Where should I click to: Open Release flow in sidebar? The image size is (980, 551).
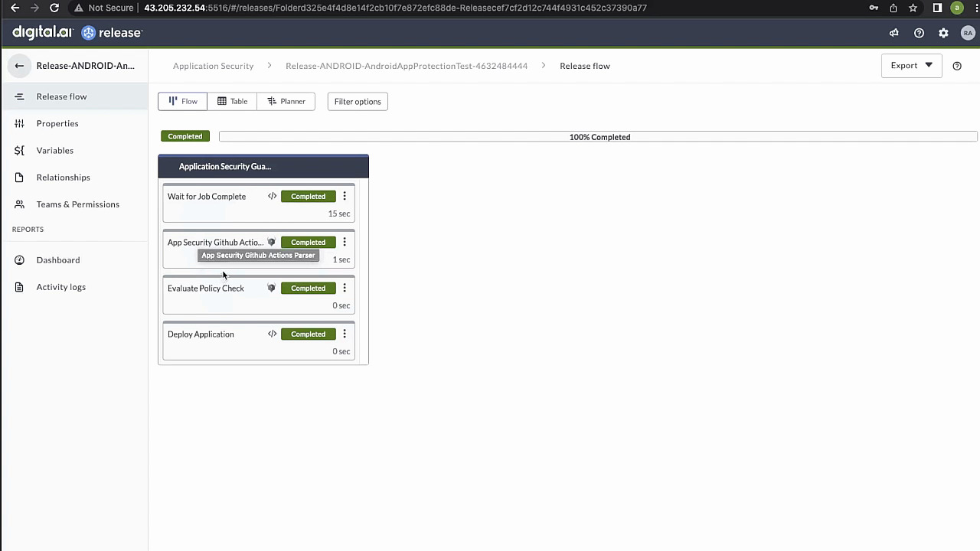(73, 96)
